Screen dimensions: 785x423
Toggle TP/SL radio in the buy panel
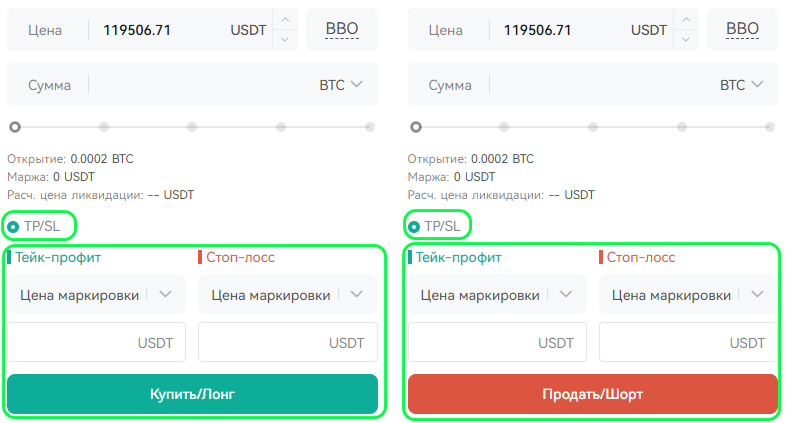(x=14, y=227)
